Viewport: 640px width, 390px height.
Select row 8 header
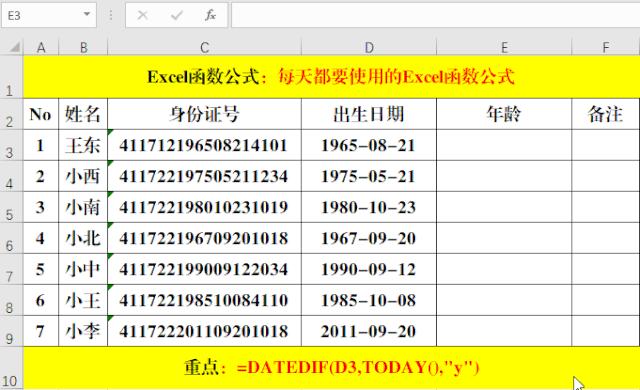pyautogui.click(x=11, y=300)
